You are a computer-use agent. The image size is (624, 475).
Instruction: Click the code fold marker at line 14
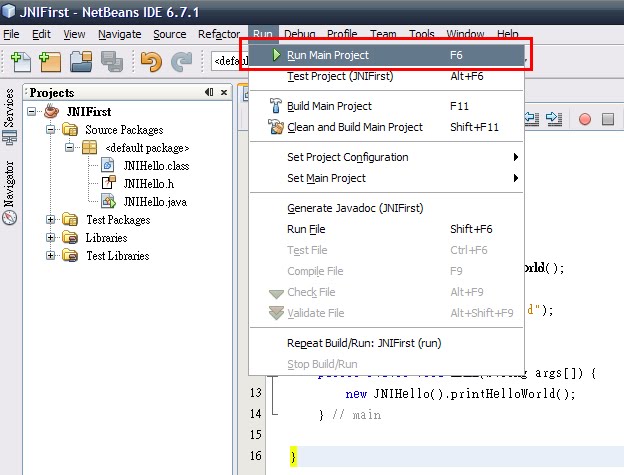click(274, 414)
